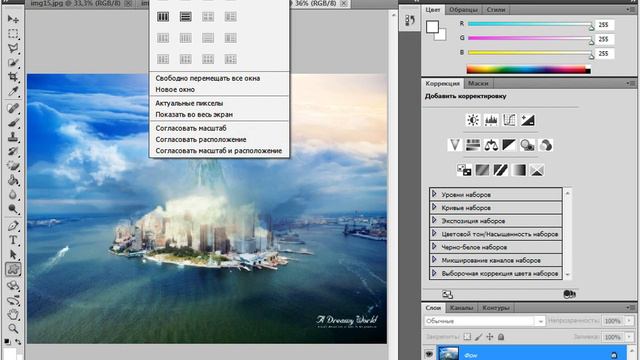640x360 pixels.
Task: Select the Hand tool
Action: point(13,314)
